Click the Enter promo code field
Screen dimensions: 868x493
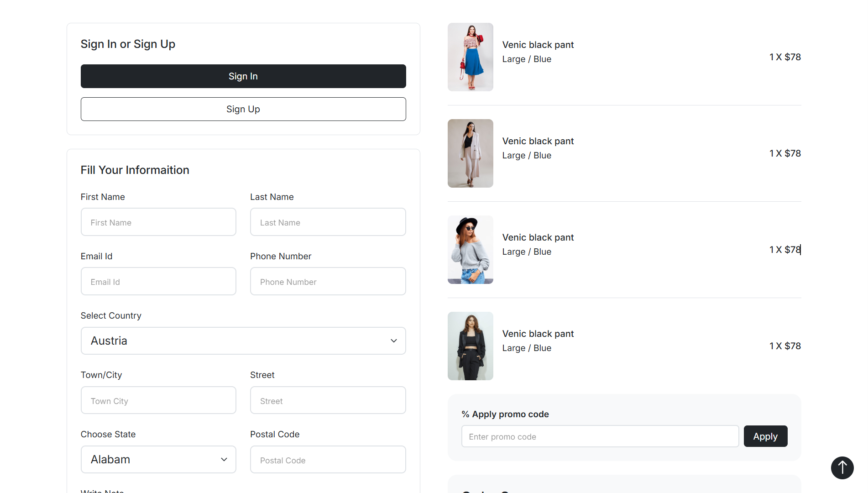[x=600, y=436]
